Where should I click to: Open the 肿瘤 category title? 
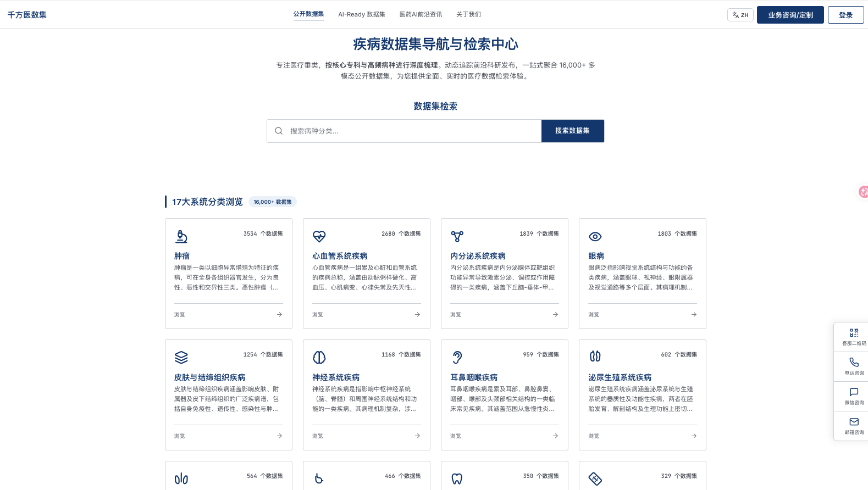click(x=182, y=256)
